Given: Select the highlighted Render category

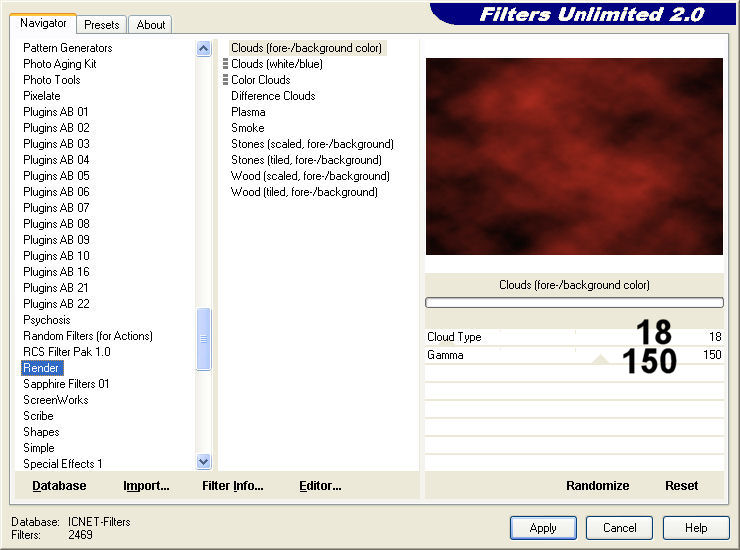Looking at the screenshot, I should click(42, 368).
